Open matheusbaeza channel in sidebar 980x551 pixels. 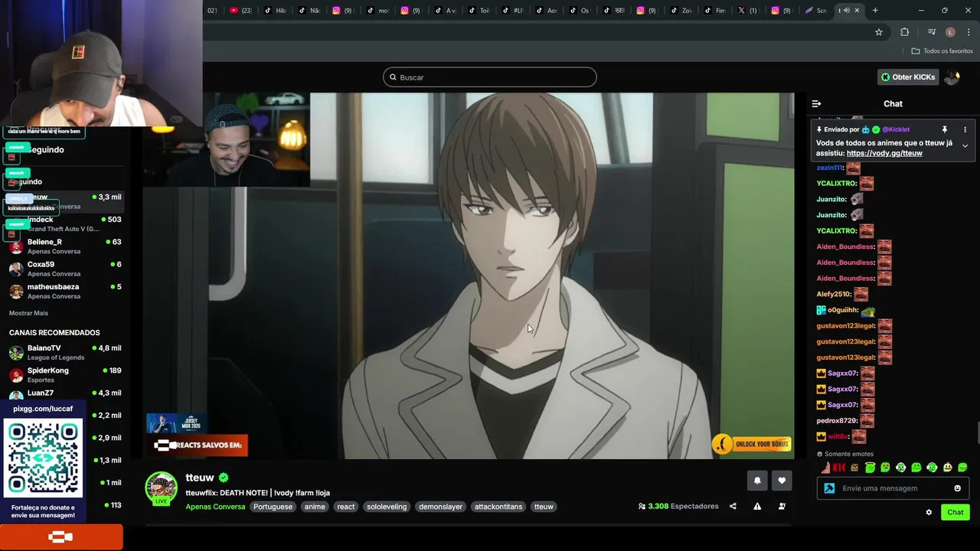[65, 291]
